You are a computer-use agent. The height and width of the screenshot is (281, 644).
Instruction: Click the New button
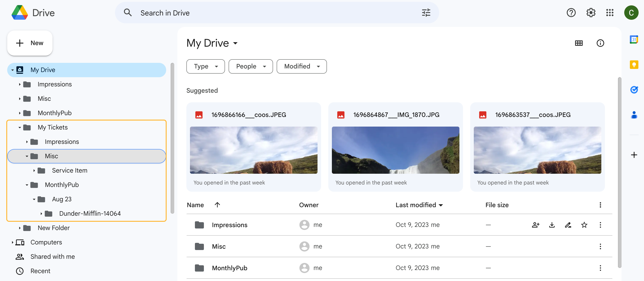(x=30, y=43)
